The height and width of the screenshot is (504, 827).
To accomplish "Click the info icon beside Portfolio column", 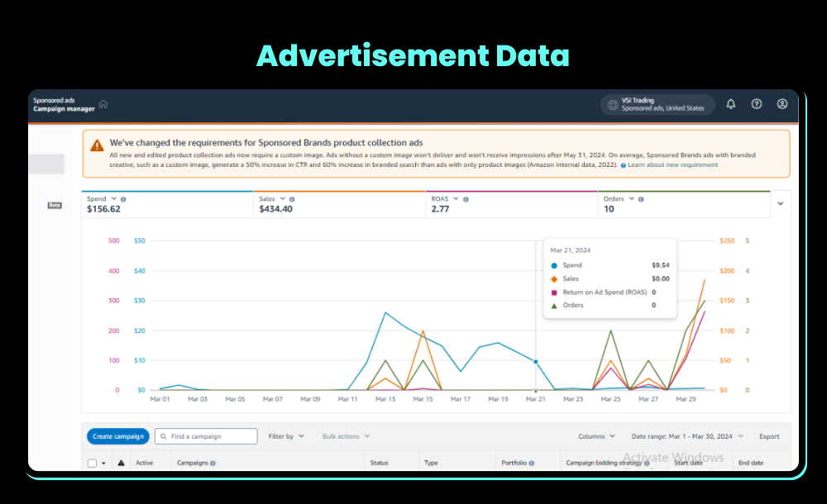I will click(531, 464).
